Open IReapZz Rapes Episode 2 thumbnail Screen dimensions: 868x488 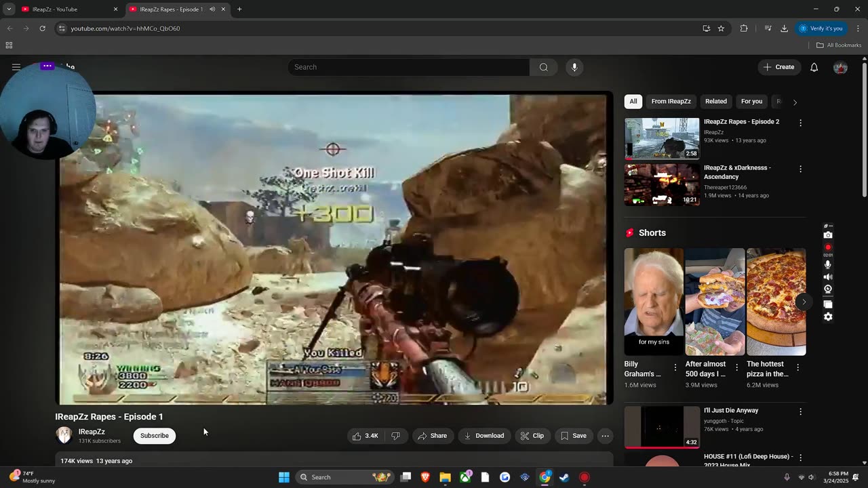[662, 138]
